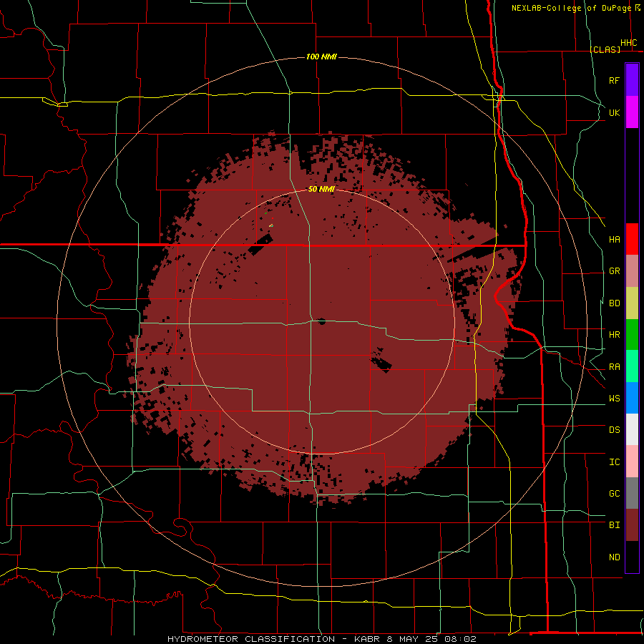Click the RF legend label

(614, 80)
